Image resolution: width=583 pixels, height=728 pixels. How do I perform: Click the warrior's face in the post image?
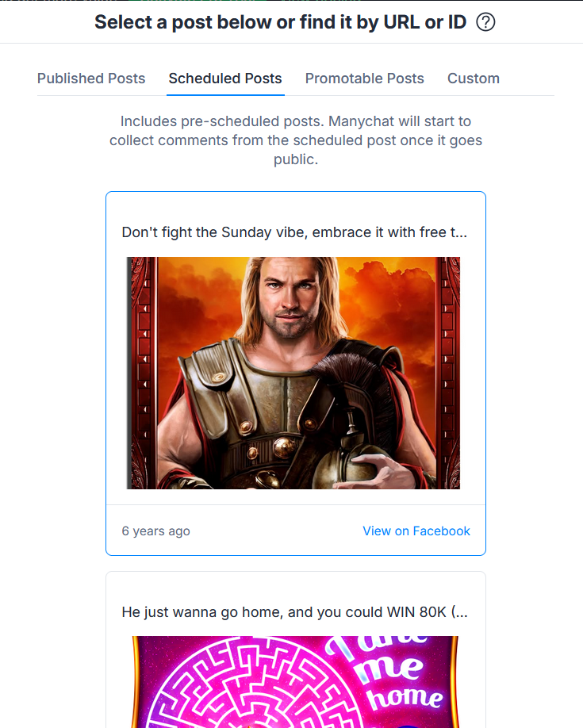290,297
